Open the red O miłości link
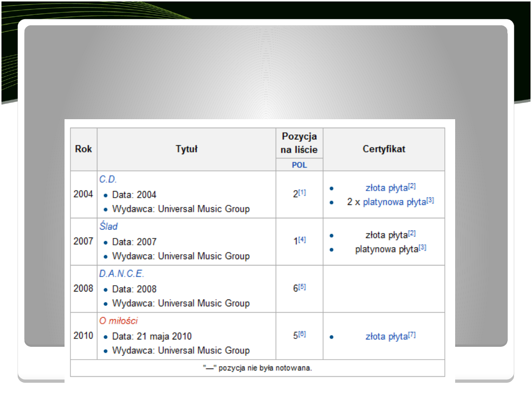Viewport: 532px width, 399px height. [118, 321]
